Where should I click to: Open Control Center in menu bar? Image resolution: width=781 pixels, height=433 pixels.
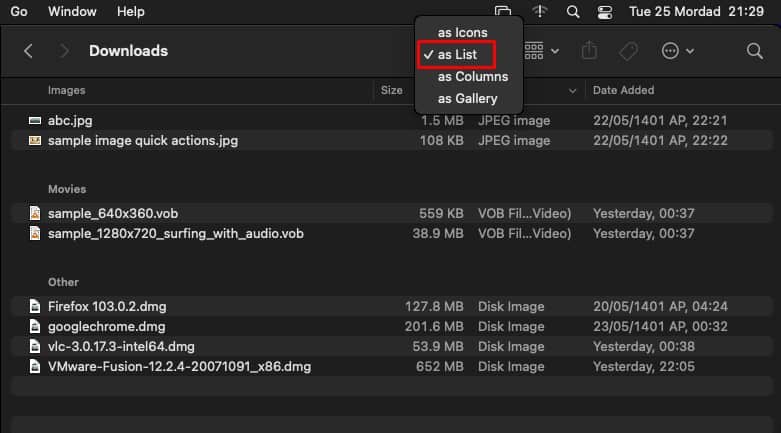point(605,12)
